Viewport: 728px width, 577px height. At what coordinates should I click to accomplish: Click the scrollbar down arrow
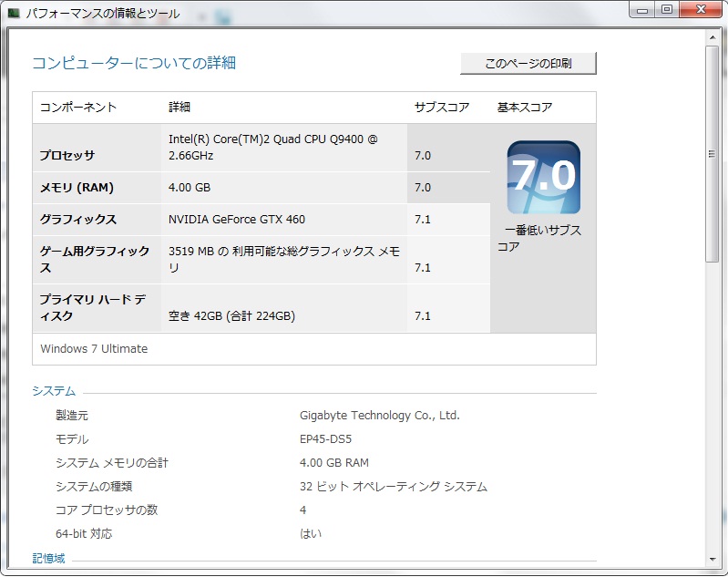(713, 560)
